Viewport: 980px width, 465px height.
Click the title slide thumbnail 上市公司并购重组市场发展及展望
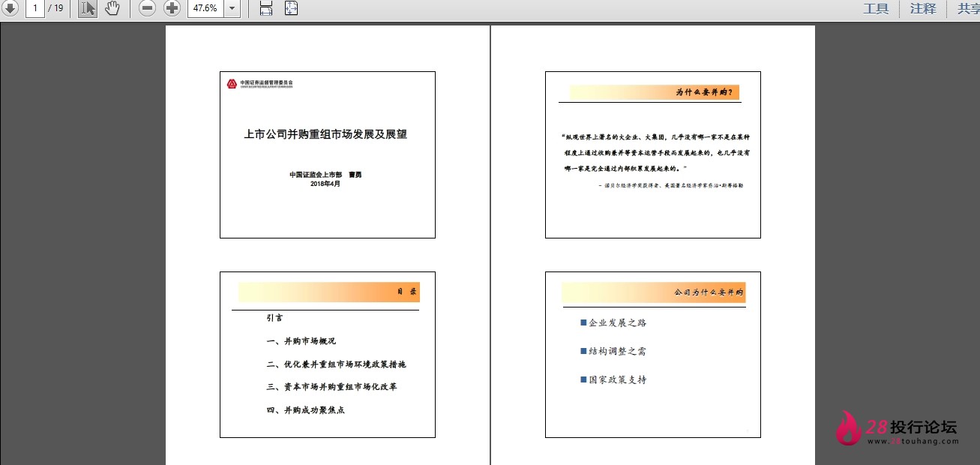328,154
